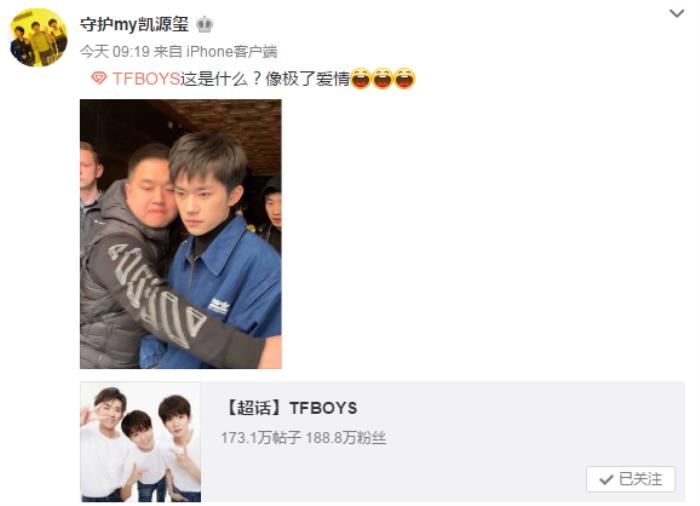
Task: Click the last laughing emoji in post
Action: (x=405, y=78)
